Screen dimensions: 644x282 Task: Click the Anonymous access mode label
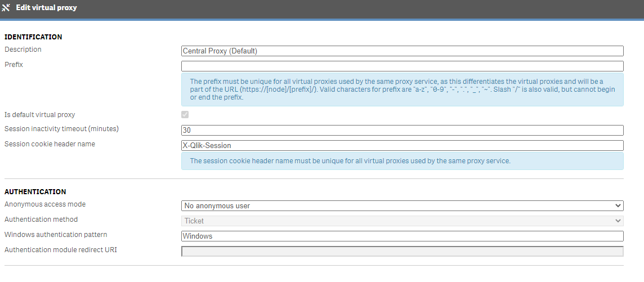(45, 204)
